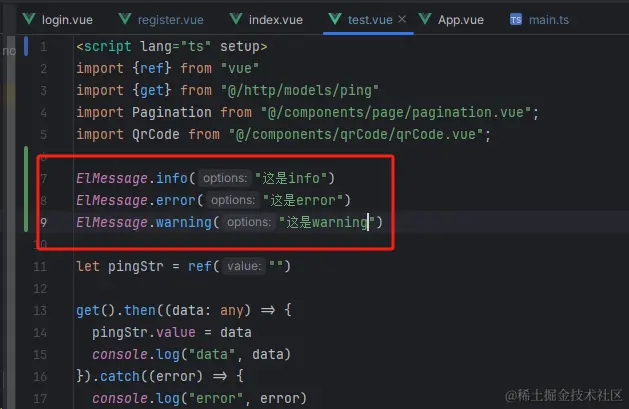
Task: Open the App.vue editor tab
Action: [x=451, y=19]
